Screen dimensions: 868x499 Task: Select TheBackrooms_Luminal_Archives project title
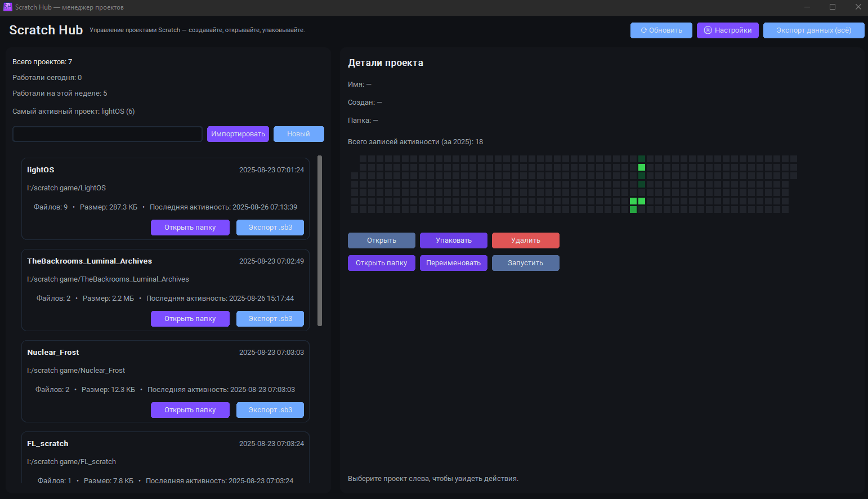click(90, 261)
